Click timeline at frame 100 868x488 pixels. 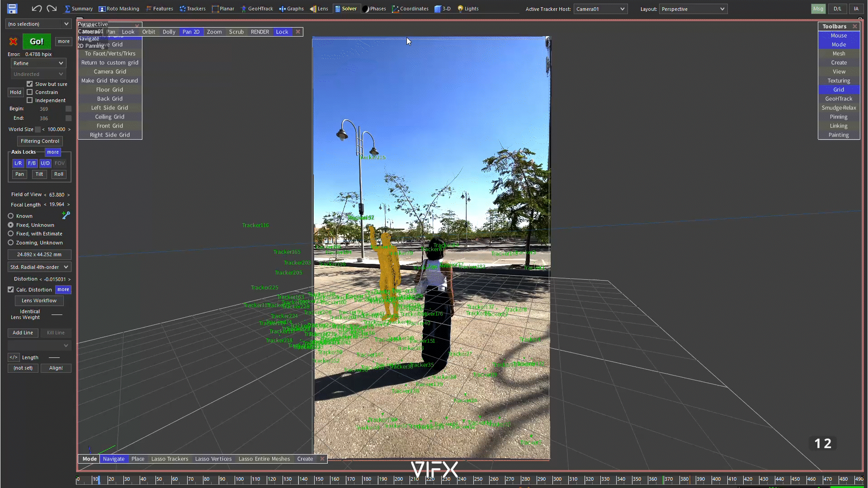click(x=236, y=479)
